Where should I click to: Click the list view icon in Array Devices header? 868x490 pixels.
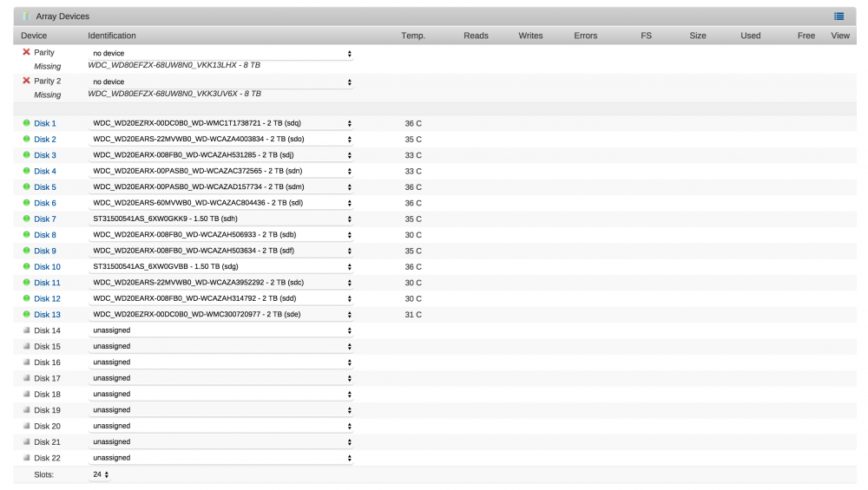tap(838, 16)
